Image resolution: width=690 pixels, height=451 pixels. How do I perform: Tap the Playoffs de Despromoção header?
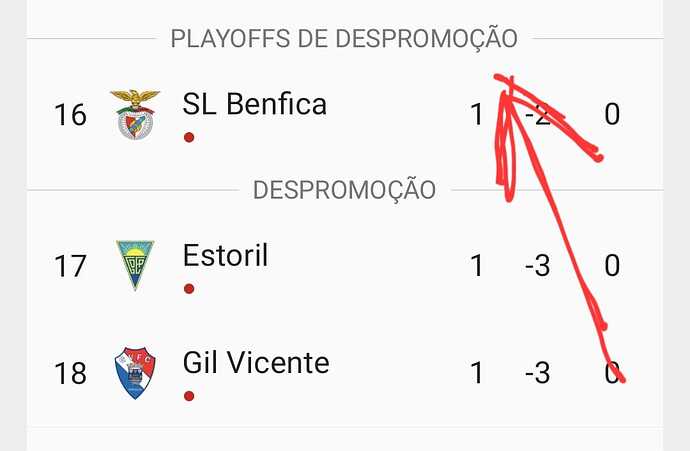344,38
